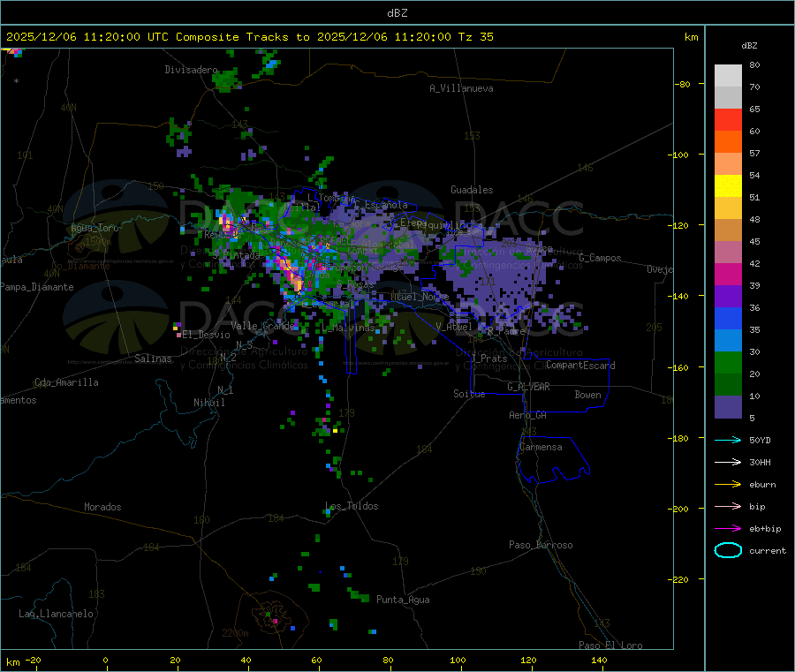The height and width of the screenshot is (672, 795).
Task: Click the G_Campos map label
Action: (601, 258)
